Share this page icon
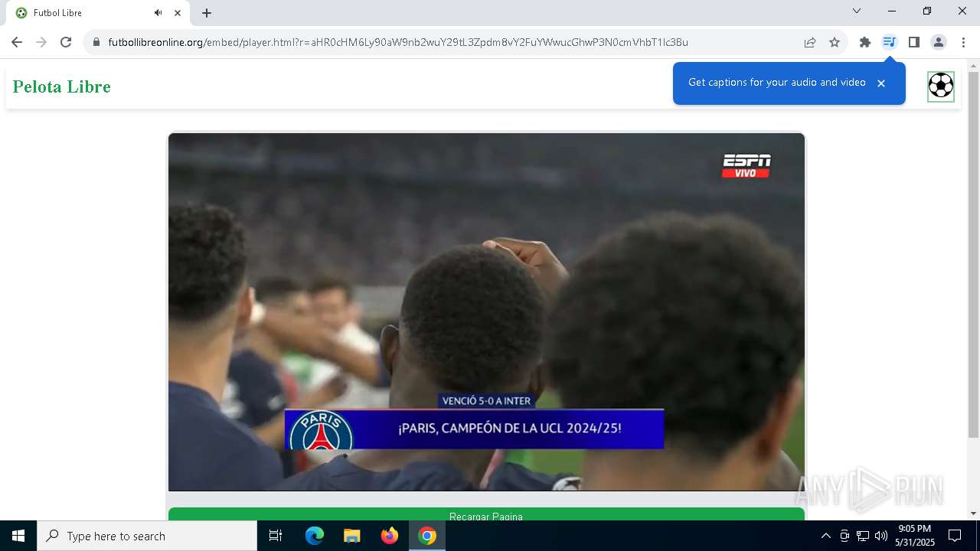Screen dimensions: 980x551 pyautogui.click(x=810, y=42)
